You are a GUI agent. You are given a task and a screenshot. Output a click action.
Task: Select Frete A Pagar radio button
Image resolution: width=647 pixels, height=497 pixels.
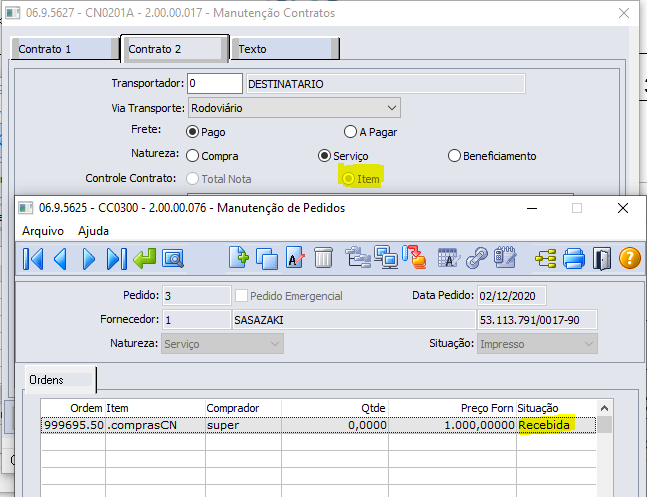pos(350,132)
